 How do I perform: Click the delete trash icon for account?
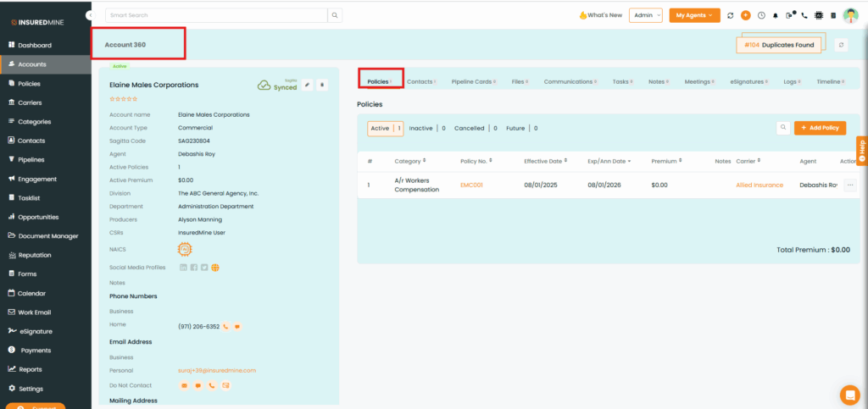click(x=321, y=85)
